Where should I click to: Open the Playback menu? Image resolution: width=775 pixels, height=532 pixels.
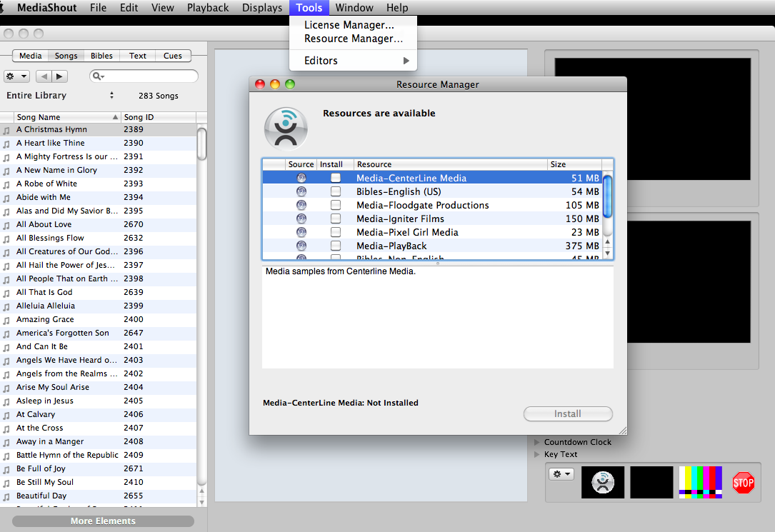208,8
